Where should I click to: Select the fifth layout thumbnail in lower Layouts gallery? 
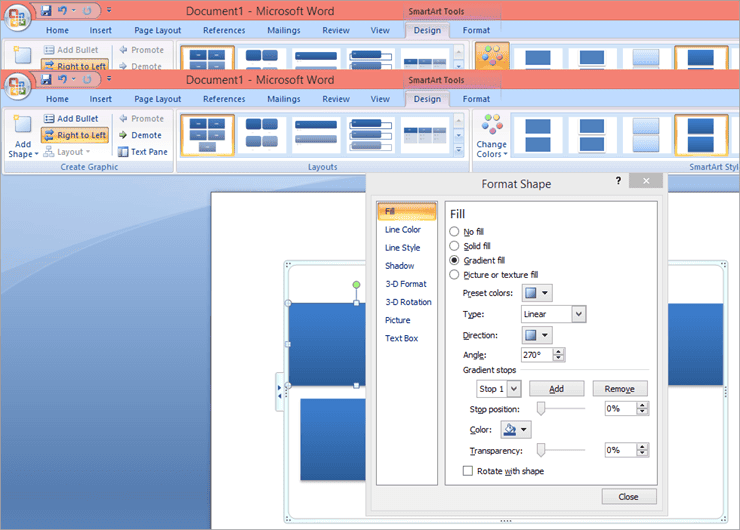pos(425,134)
